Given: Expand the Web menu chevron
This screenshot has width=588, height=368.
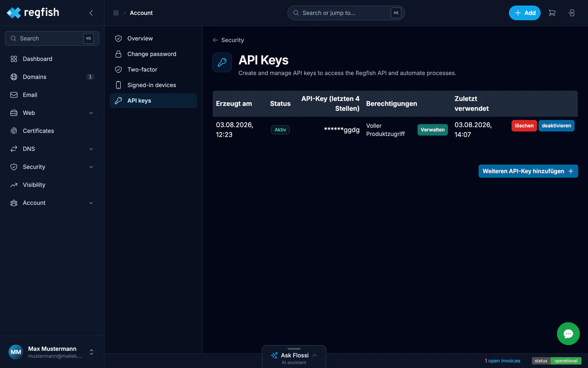Looking at the screenshot, I should [x=91, y=113].
